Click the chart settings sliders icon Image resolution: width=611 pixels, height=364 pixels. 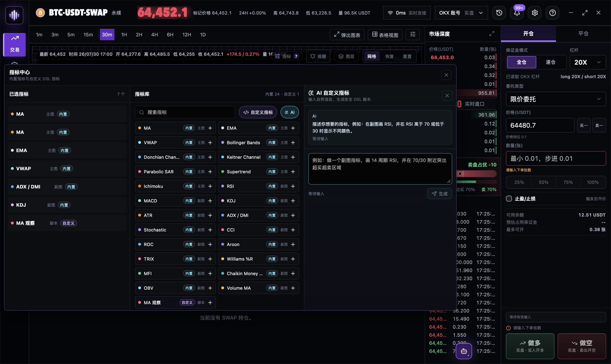(x=413, y=35)
